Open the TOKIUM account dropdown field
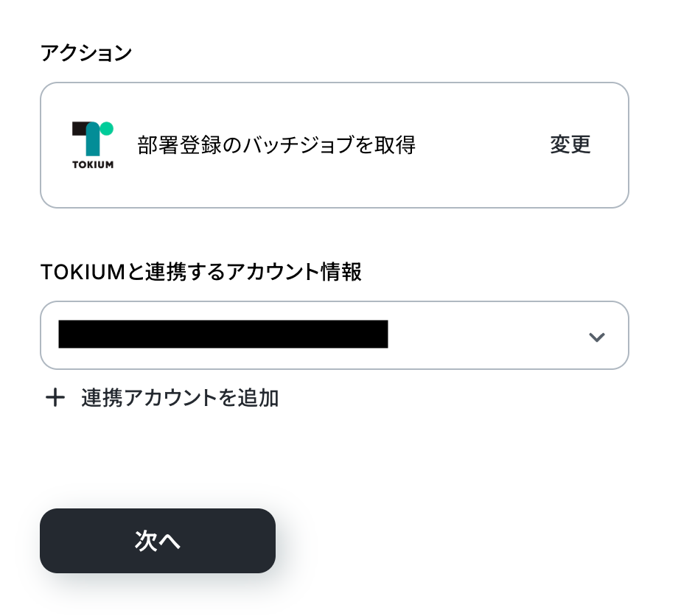Viewport: 681px width, 616px height. [x=334, y=335]
